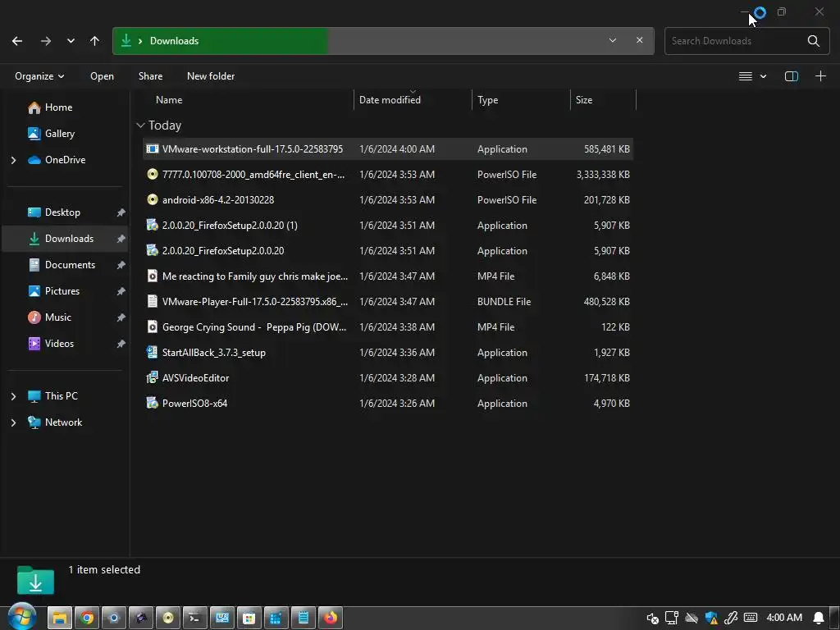840x630 pixels.
Task: Click the search magnifier icon
Action: click(813, 41)
